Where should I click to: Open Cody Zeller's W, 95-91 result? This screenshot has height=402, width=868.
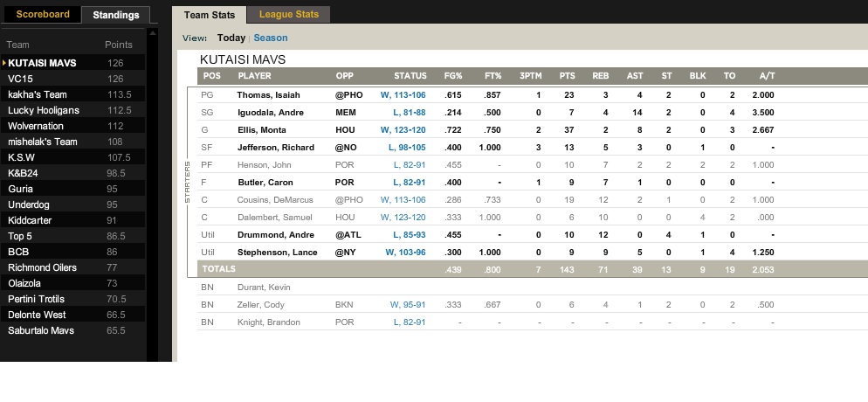tap(408, 305)
